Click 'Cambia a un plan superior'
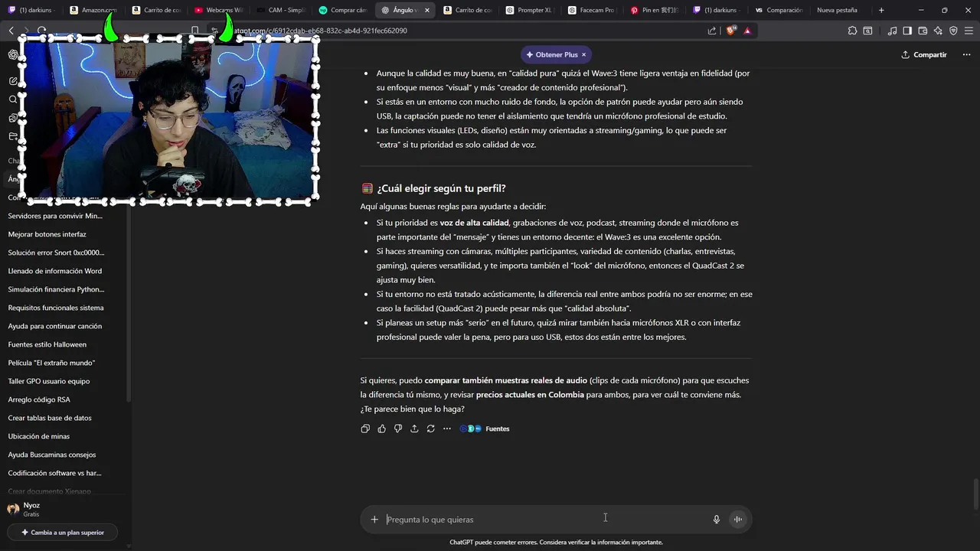Image resolution: width=980 pixels, height=551 pixels. click(x=63, y=532)
